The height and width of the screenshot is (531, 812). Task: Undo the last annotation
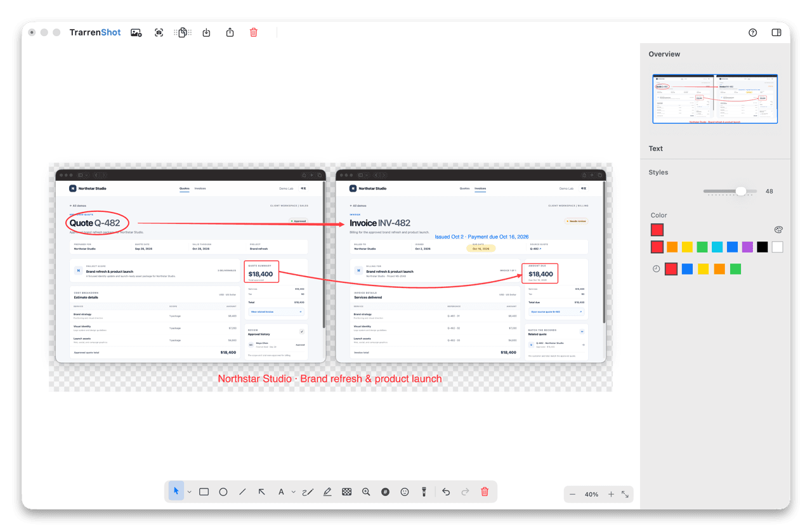pyautogui.click(x=446, y=492)
